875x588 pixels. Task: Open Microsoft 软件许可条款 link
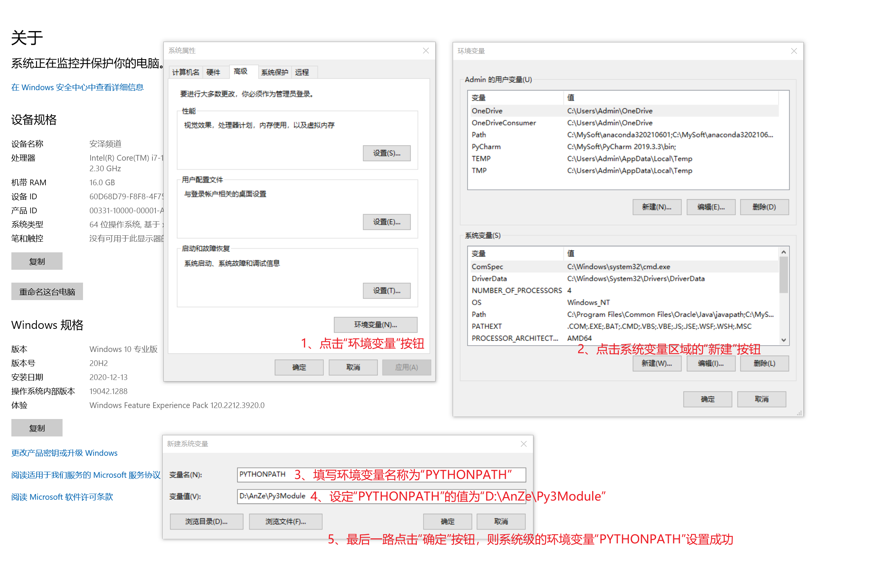click(x=62, y=497)
